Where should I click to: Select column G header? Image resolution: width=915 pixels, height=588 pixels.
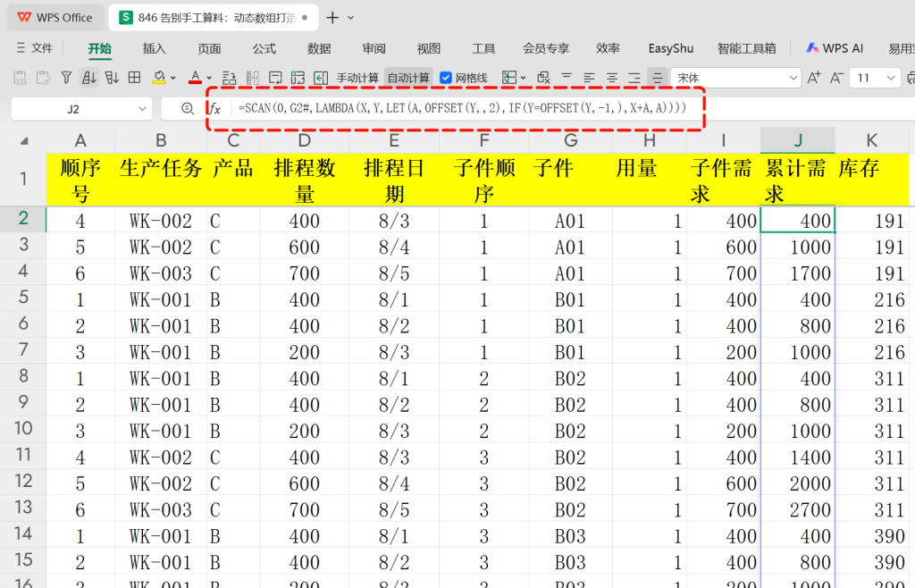click(x=570, y=140)
